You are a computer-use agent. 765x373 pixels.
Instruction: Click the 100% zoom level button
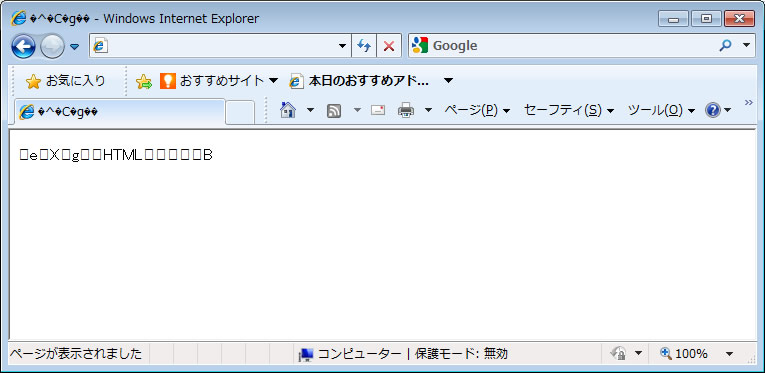click(684, 353)
